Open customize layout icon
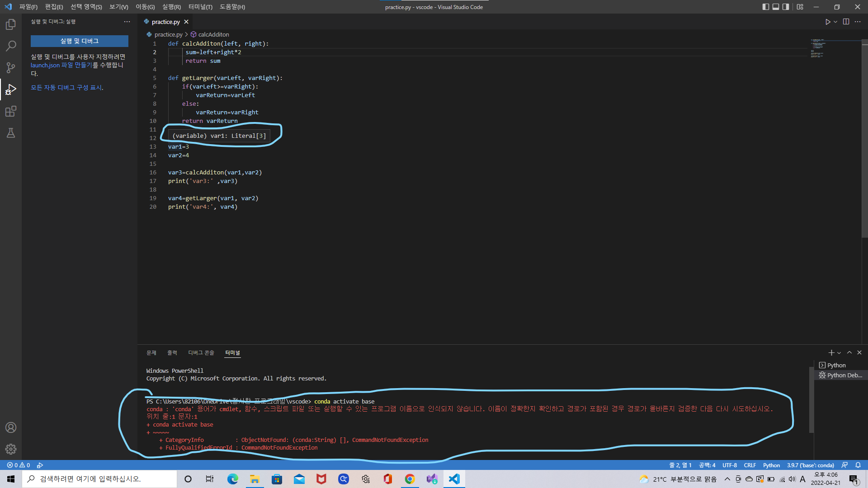The width and height of the screenshot is (868, 488). tap(800, 7)
